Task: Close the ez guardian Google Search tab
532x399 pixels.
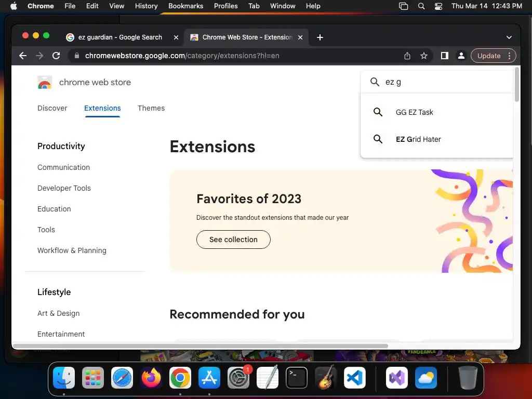Action: 176,37
